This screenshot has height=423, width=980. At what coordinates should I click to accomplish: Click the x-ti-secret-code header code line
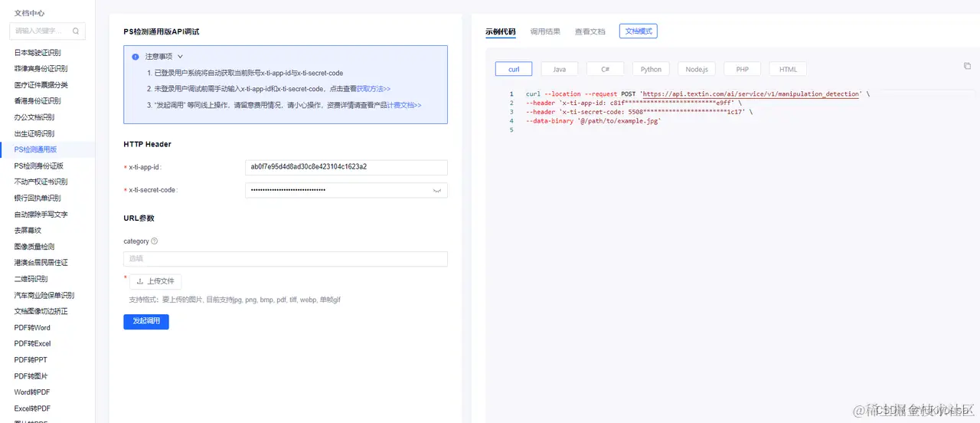point(639,112)
